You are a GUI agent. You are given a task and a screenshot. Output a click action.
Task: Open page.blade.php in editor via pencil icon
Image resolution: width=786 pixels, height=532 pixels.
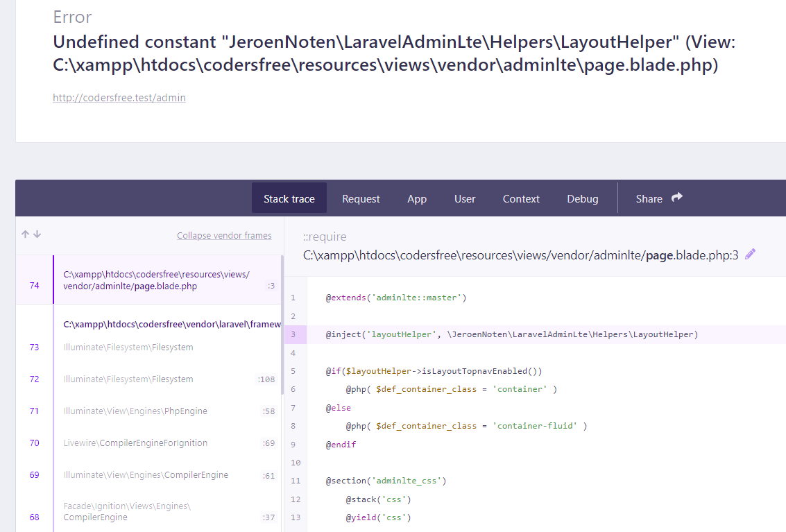[x=750, y=255]
